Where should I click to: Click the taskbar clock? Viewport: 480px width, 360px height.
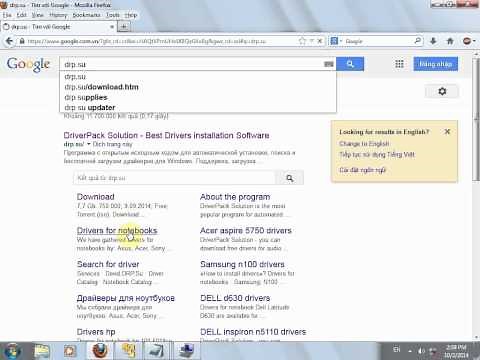(x=457, y=351)
